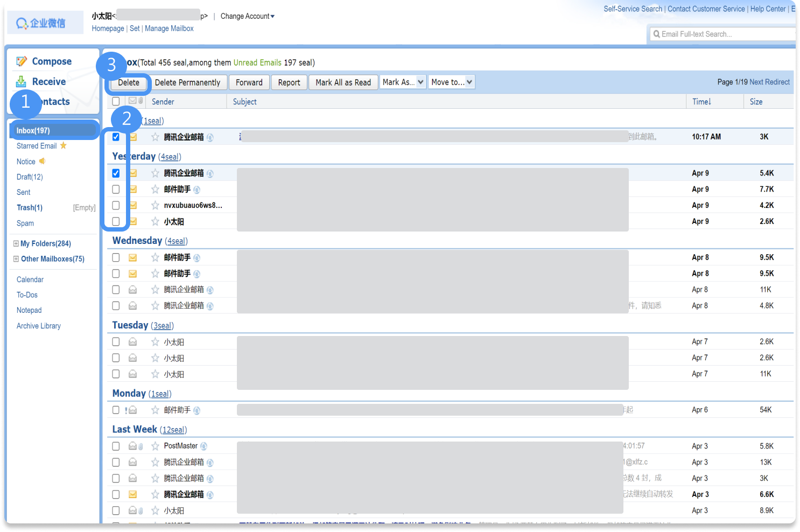Open the Draft(12) folder

[x=30, y=177]
